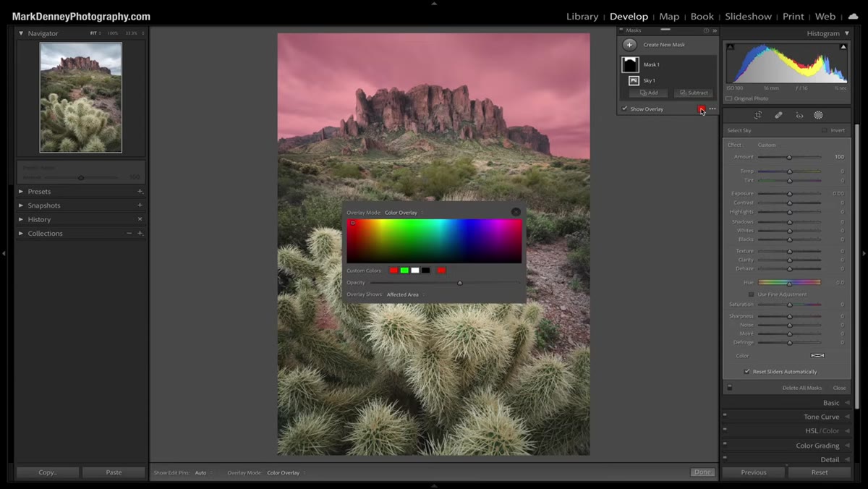Switch to the Library module
The image size is (868, 489).
(582, 16)
